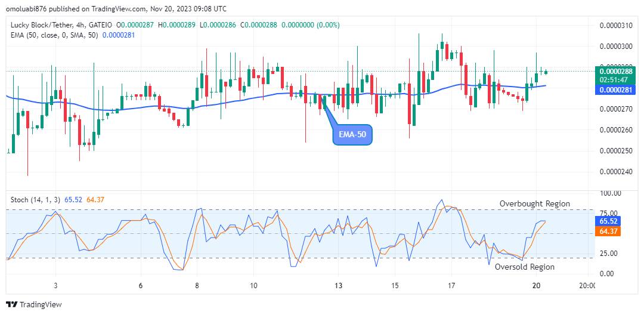Click the Overbought Region label
Image resolution: width=644 pixels, height=315 pixels.
tap(534, 203)
